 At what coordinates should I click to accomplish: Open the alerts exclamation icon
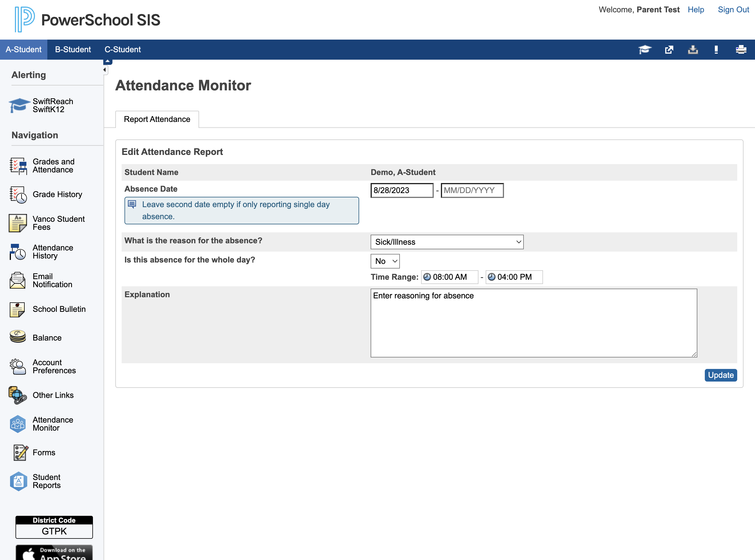pyautogui.click(x=716, y=50)
